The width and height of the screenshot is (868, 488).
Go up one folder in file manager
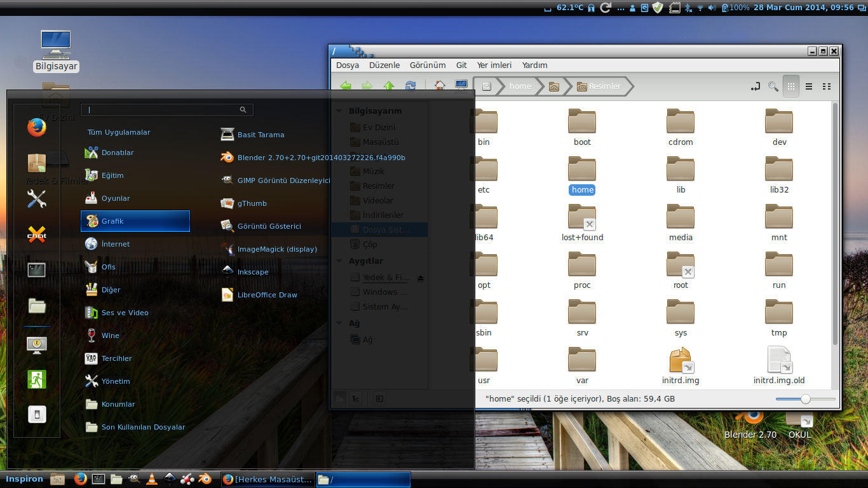pos(389,86)
